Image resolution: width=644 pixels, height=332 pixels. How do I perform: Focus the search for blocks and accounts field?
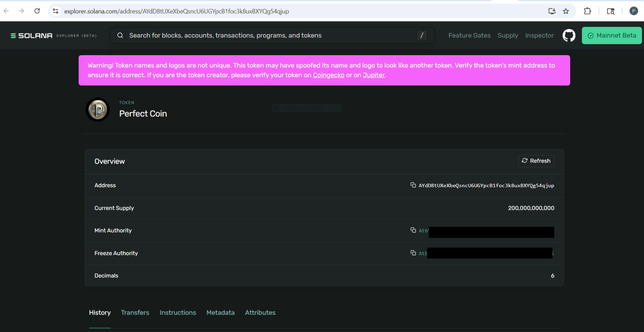pos(269,36)
